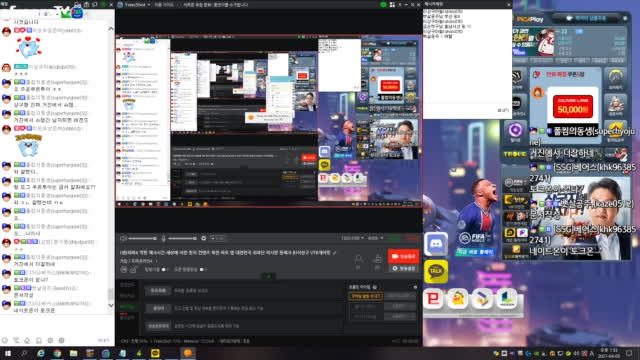
Task: Click broadcast settings button below red button
Action: pyautogui.click(x=403, y=269)
